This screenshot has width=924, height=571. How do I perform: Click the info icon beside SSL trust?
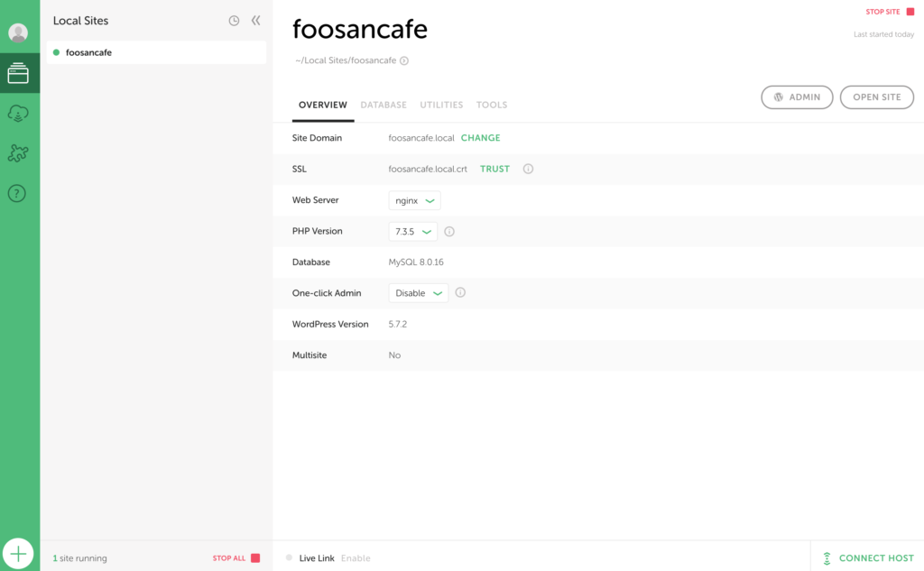click(x=528, y=169)
